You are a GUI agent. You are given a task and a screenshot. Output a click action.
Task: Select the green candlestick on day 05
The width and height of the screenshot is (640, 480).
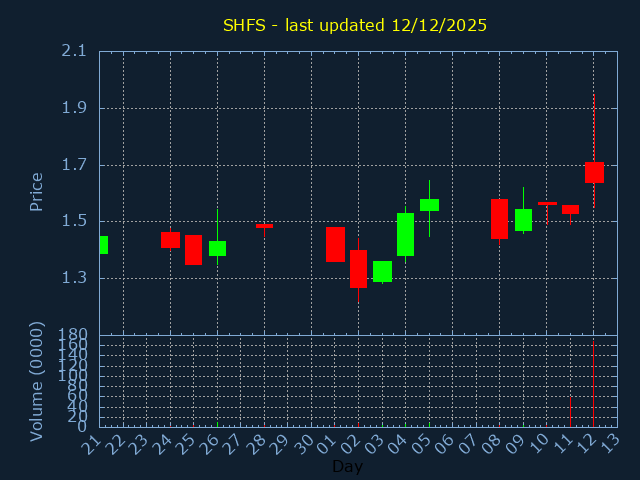click(429, 205)
